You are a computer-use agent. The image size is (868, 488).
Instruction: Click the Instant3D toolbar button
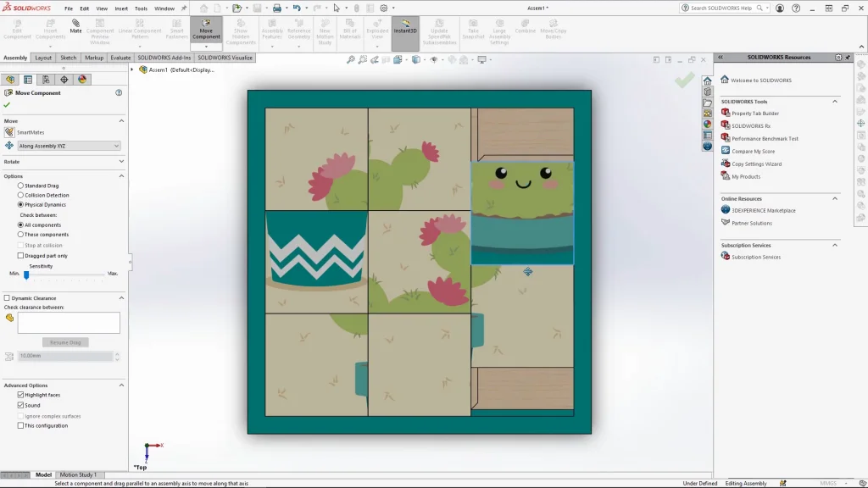click(405, 26)
